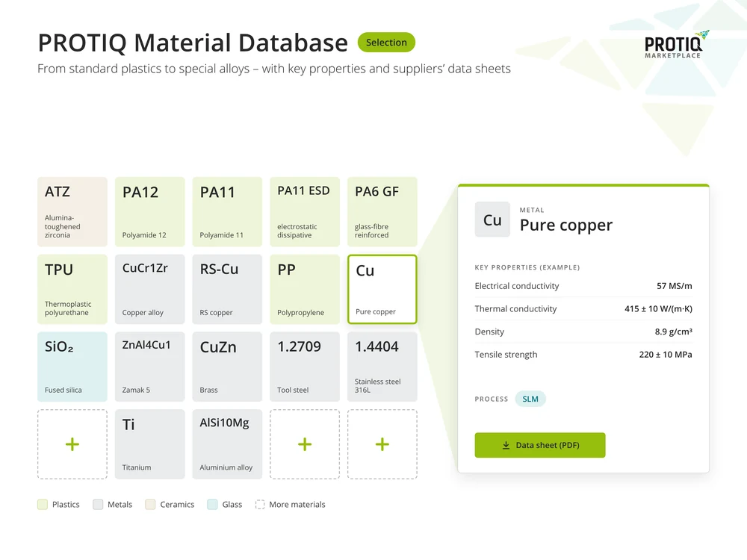747x560 pixels.
Task: Open the Ti Titanium tile
Action: click(x=149, y=444)
